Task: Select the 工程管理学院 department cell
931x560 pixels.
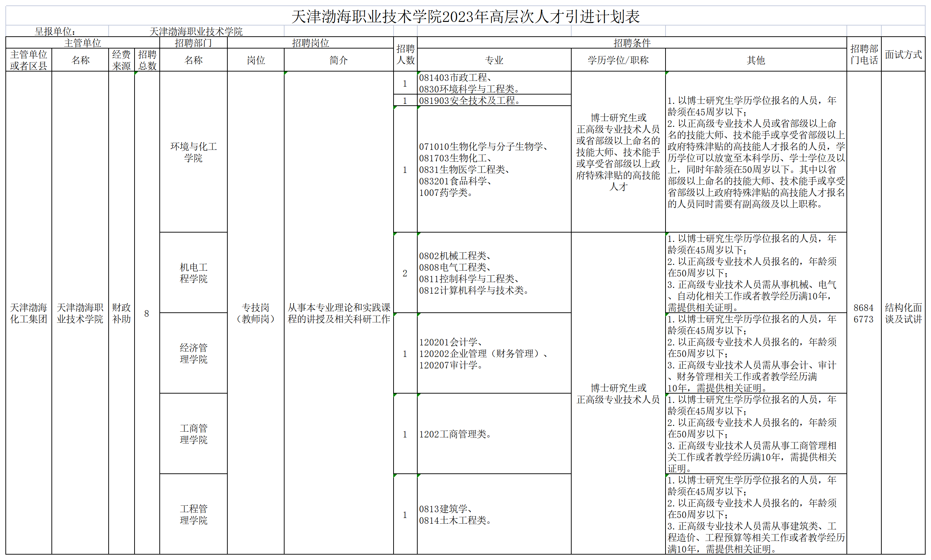Action: (x=194, y=514)
